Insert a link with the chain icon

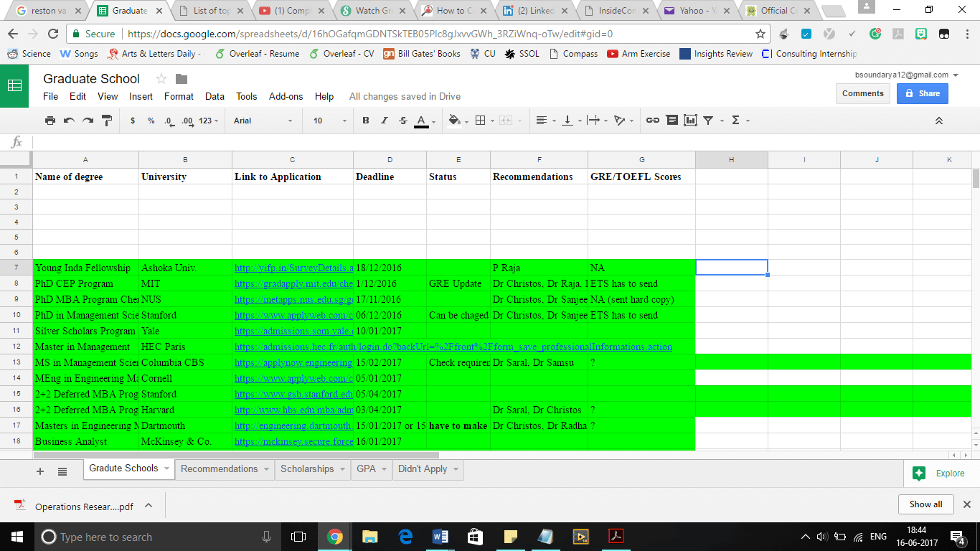(653, 121)
